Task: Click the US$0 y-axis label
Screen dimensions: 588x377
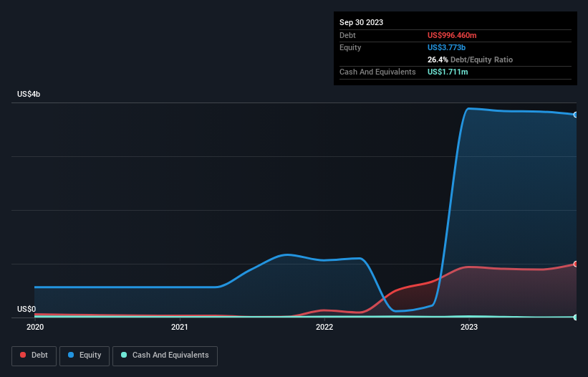Action: point(26,309)
